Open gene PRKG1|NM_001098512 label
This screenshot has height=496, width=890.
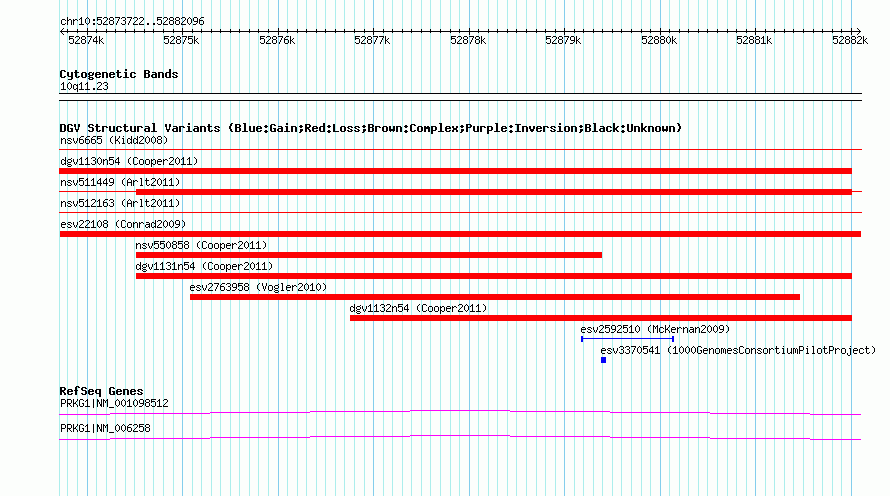[x=114, y=403]
